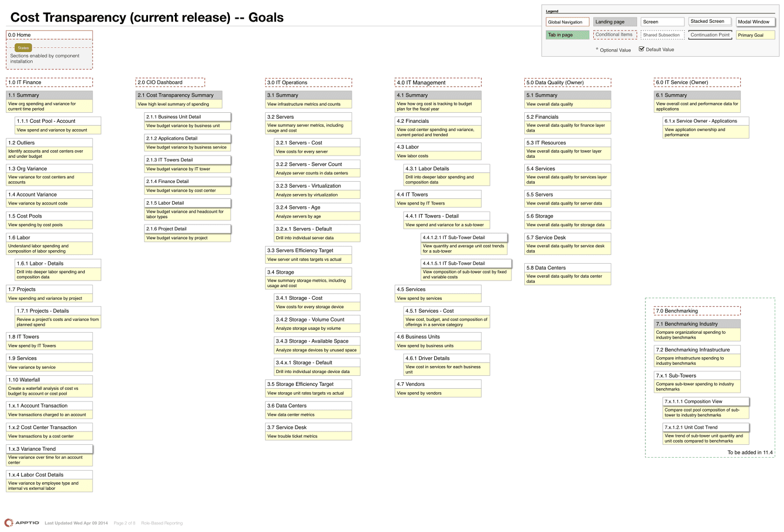Select the 3.1 Summary tab in IT Operations
This screenshot has width=784, height=532.
pyautogui.click(x=308, y=95)
